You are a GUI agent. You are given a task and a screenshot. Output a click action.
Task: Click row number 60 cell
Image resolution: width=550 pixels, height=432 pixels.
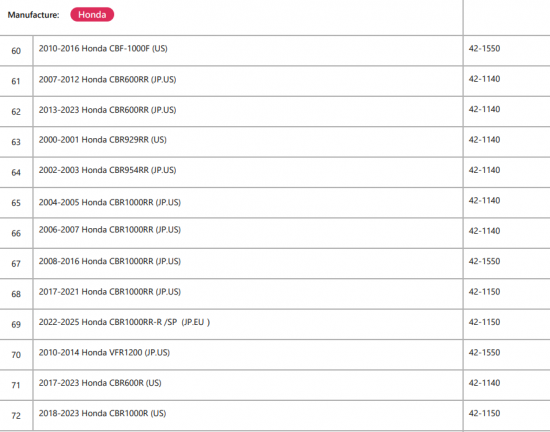tap(16, 51)
